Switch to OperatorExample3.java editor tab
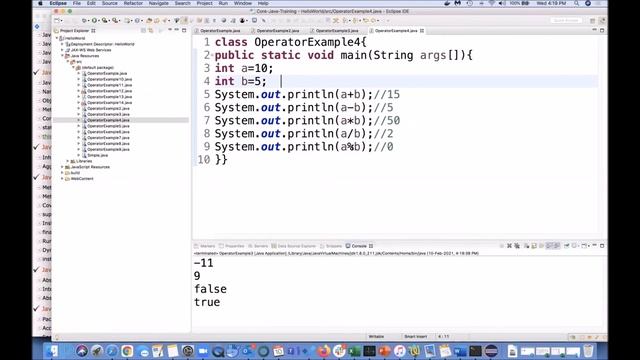640x360 pixels. point(337,31)
